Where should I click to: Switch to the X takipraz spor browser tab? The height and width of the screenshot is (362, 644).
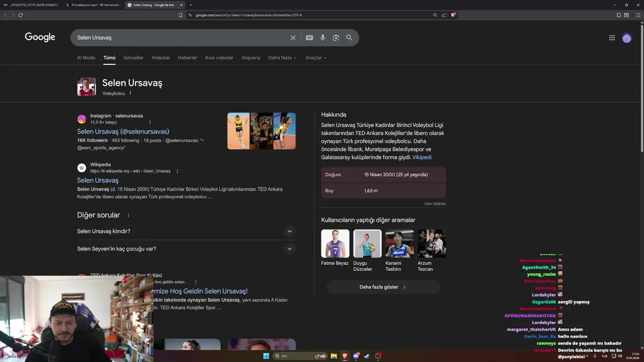(x=93, y=5)
